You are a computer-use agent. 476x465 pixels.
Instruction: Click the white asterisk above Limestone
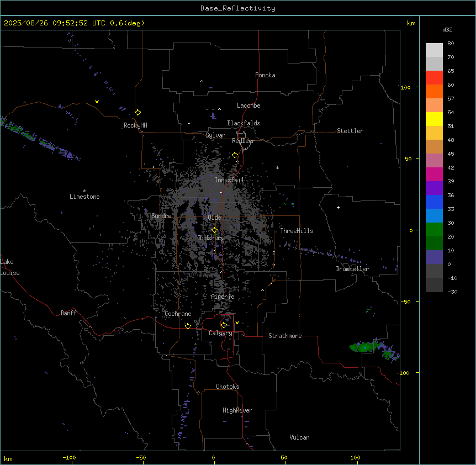84,191
